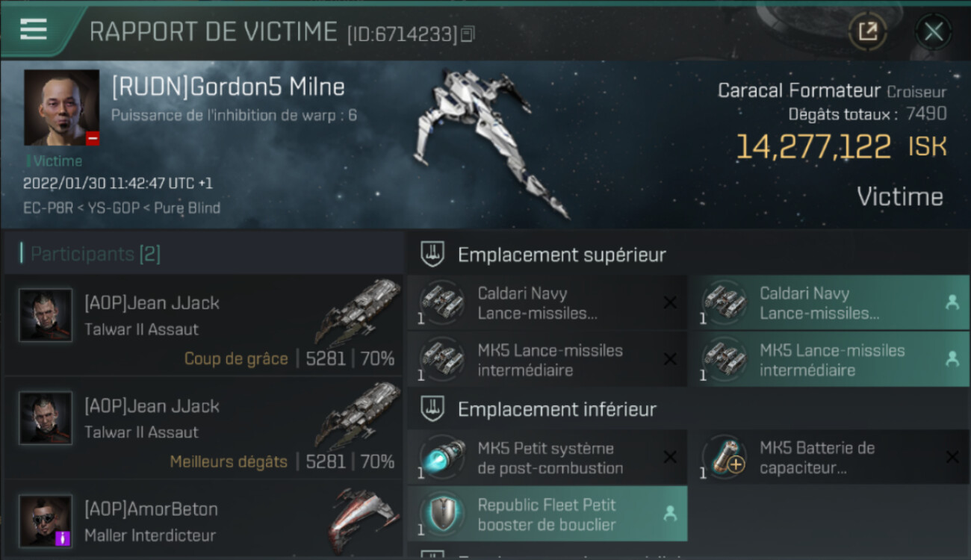This screenshot has width=971, height=560.
Task: Copy the report ID icon
Action: click(x=468, y=34)
